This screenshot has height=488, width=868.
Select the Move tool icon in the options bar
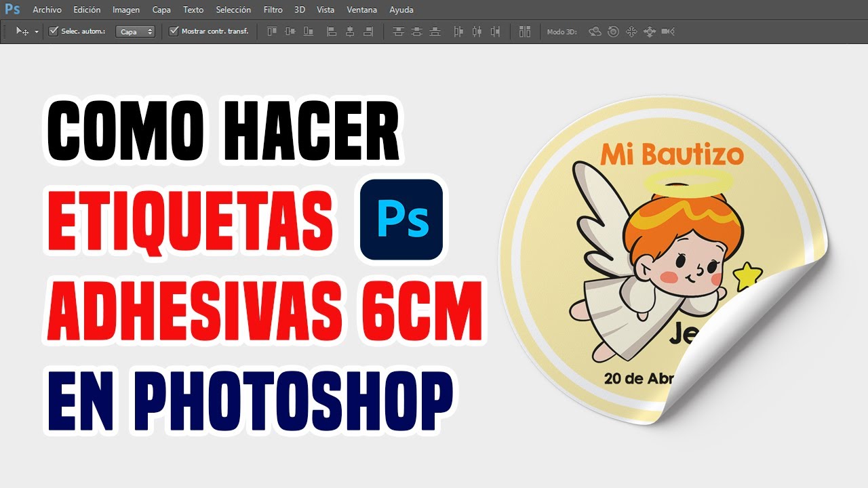click(x=22, y=31)
